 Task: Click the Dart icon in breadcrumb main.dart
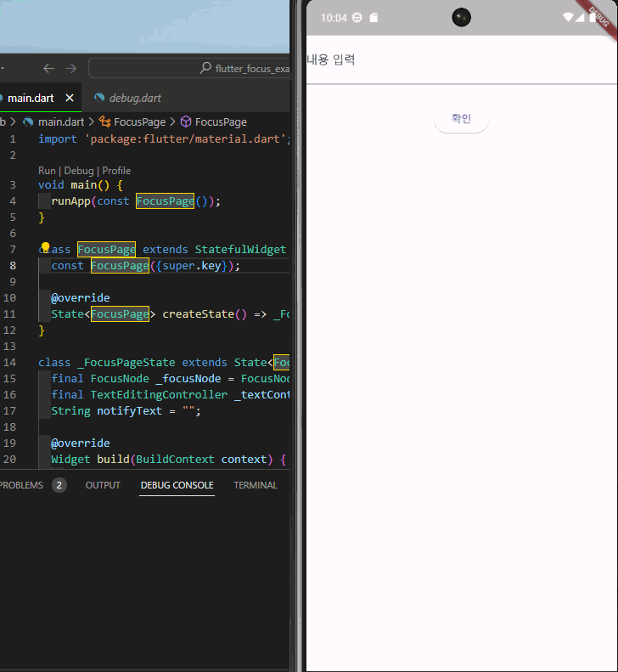[28, 122]
